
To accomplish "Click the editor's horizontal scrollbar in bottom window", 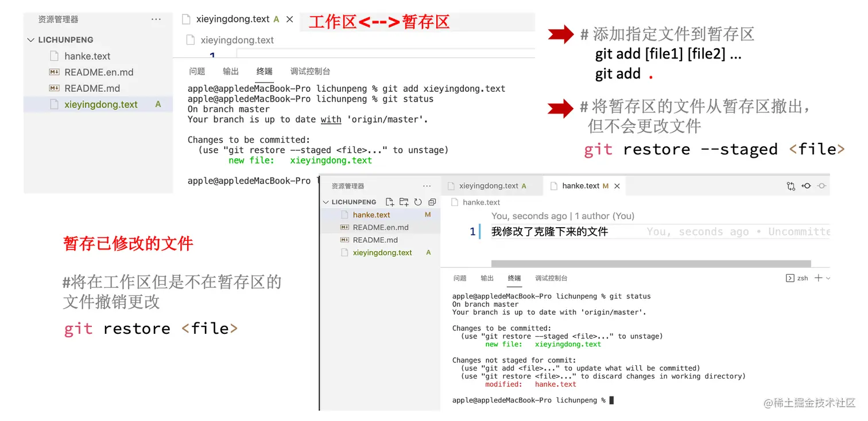I will [x=651, y=264].
